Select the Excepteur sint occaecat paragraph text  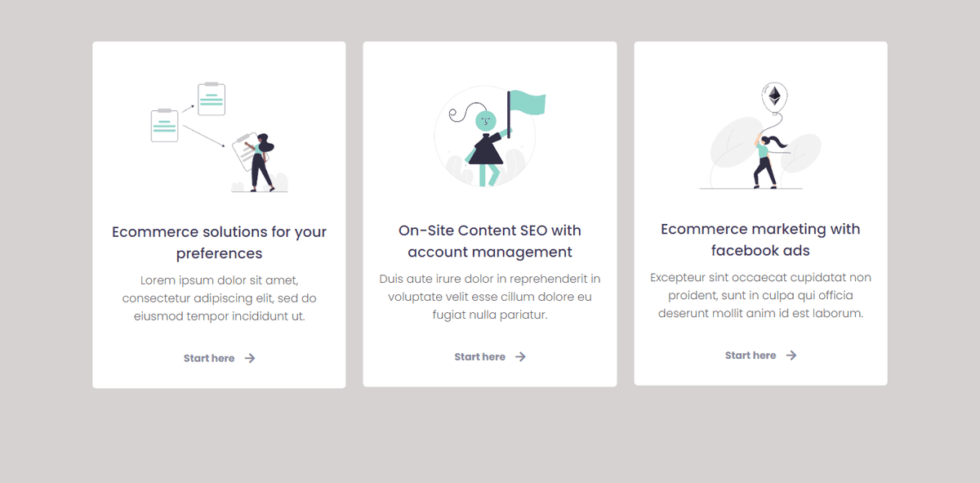pos(760,295)
